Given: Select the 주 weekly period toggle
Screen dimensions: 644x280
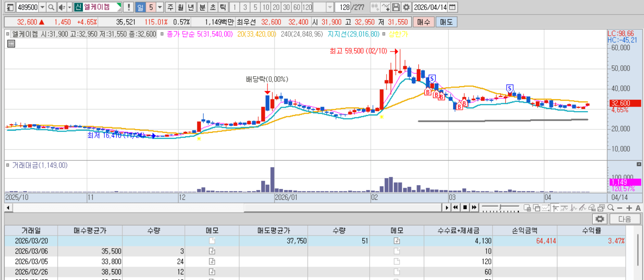Looking at the screenshot, I should (170, 7).
